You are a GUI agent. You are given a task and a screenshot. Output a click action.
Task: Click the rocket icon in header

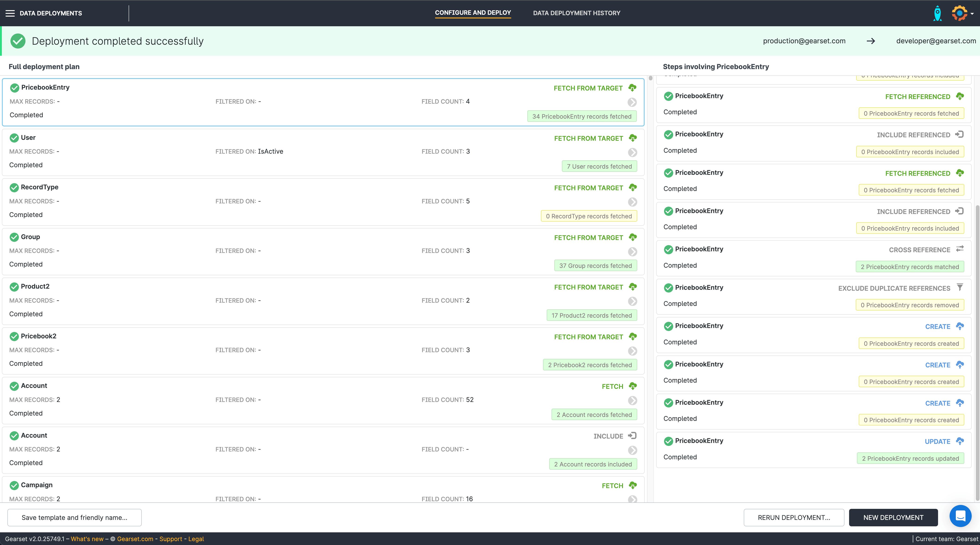937,13
